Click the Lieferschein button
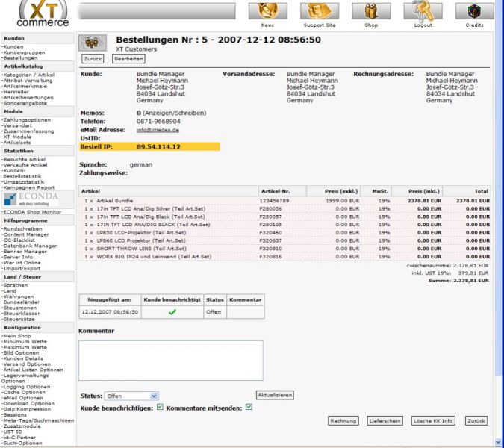This screenshot has height=448, width=504. [385, 420]
